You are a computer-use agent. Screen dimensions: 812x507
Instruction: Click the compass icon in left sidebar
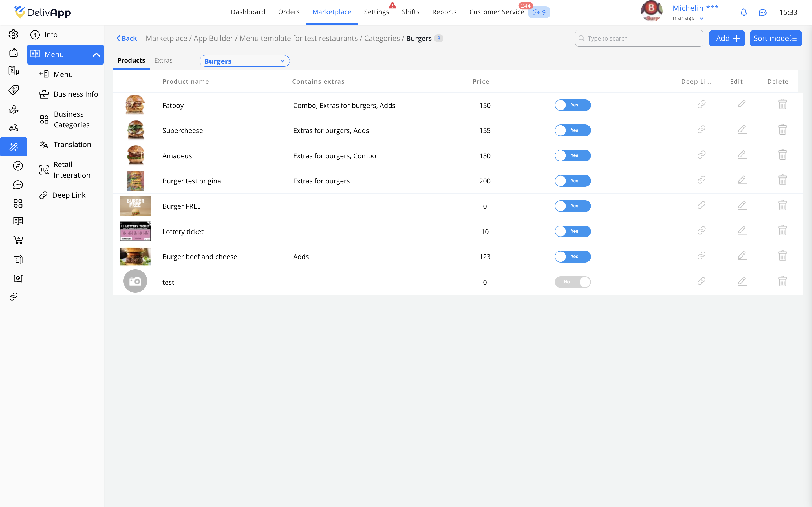tap(18, 166)
